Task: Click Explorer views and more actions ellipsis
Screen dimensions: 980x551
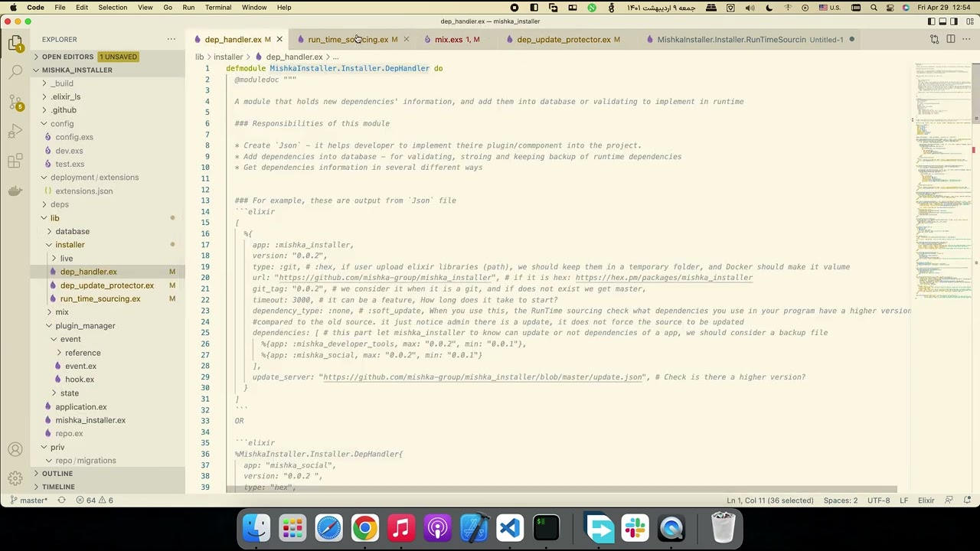Action: 171,39
